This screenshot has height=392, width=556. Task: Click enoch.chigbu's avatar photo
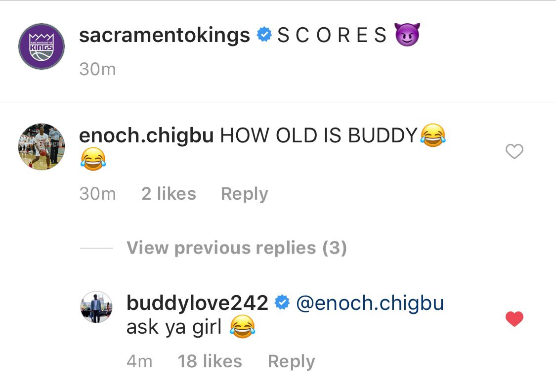tap(42, 146)
